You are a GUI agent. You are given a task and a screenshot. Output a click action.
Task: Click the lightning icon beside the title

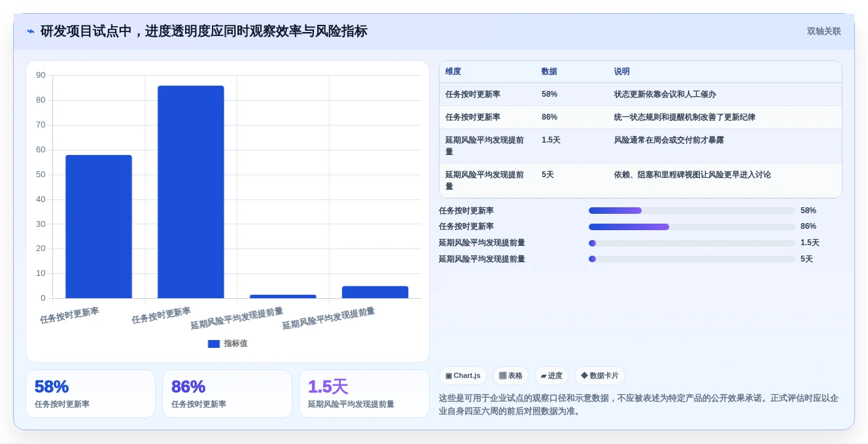31,31
